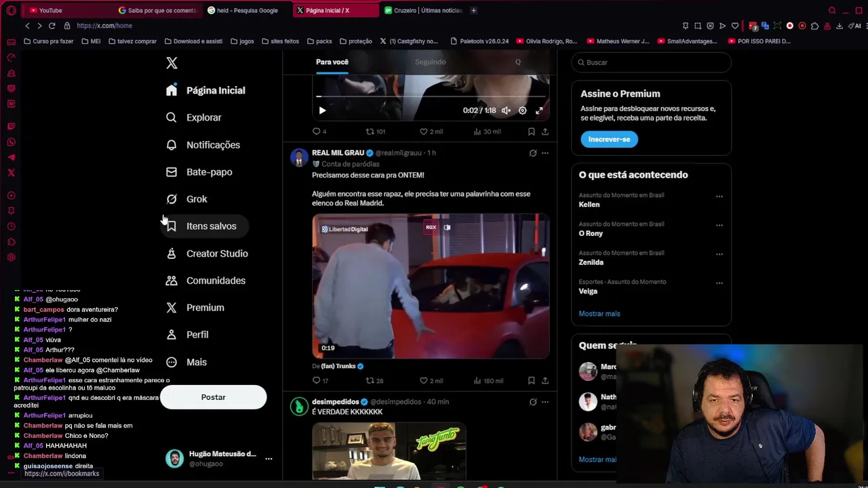Go back in the browser
The width and height of the screenshot is (868, 488).
tap(27, 26)
